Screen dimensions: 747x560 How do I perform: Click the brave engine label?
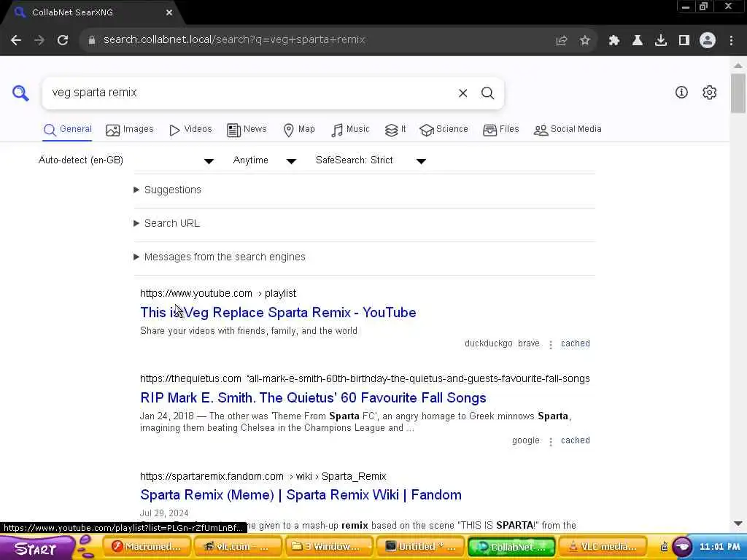[528, 344]
